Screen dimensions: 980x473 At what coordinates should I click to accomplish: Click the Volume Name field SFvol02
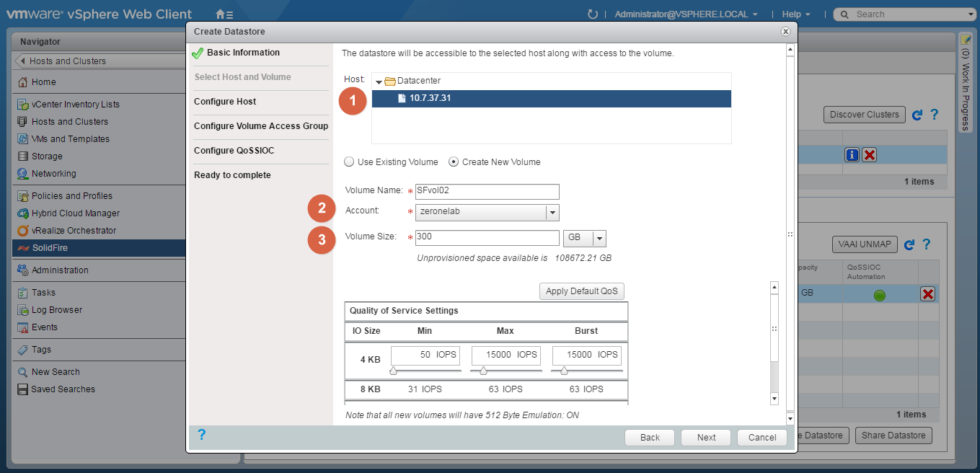pyautogui.click(x=487, y=191)
